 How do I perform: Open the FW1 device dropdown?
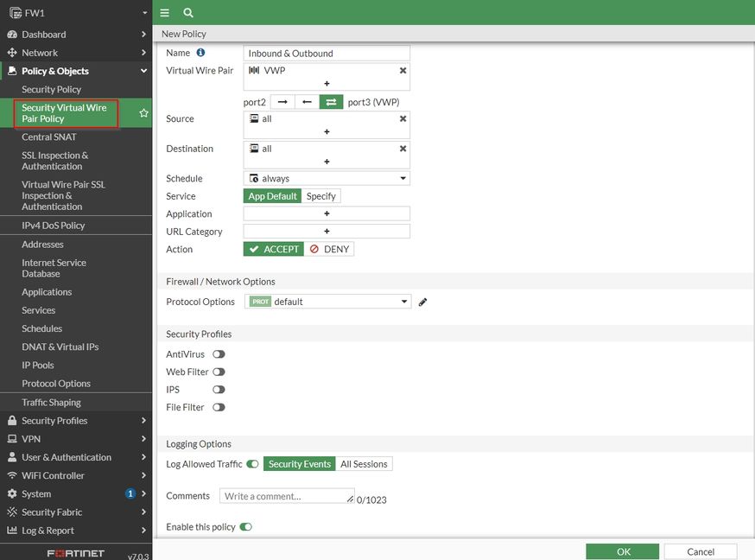point(144,13)
